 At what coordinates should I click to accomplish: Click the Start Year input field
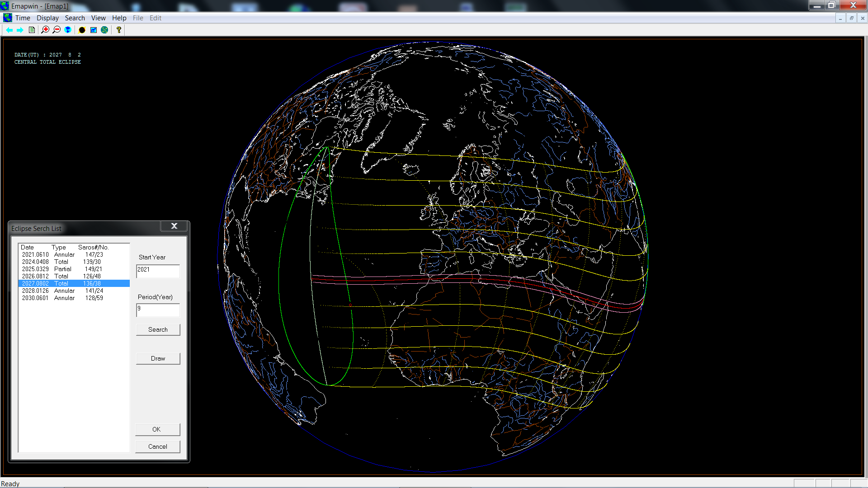coord(158,271)
